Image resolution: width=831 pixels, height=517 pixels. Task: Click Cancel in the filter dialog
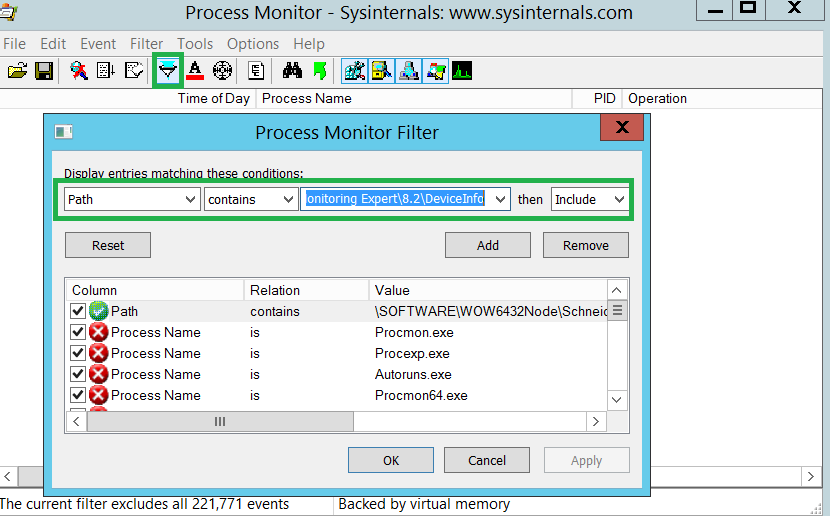[x=487, y=460]
